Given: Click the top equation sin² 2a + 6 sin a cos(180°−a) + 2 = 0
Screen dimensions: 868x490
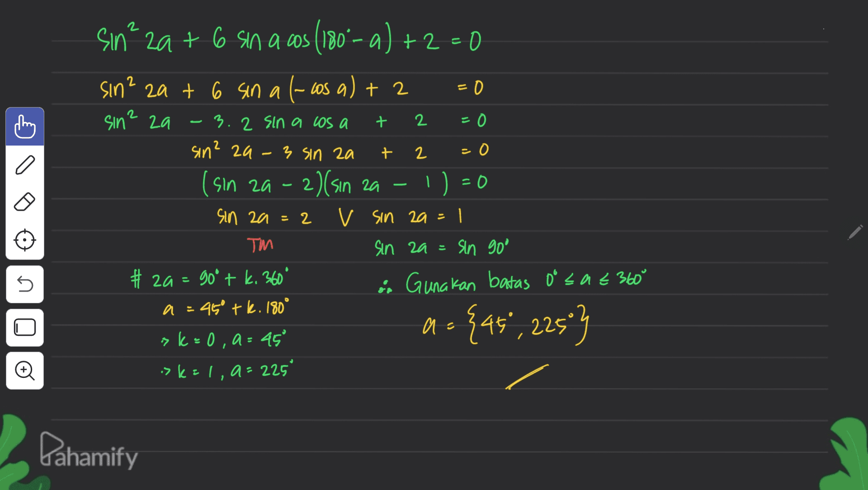Looking at the screenshot, I should coord(289,38).
